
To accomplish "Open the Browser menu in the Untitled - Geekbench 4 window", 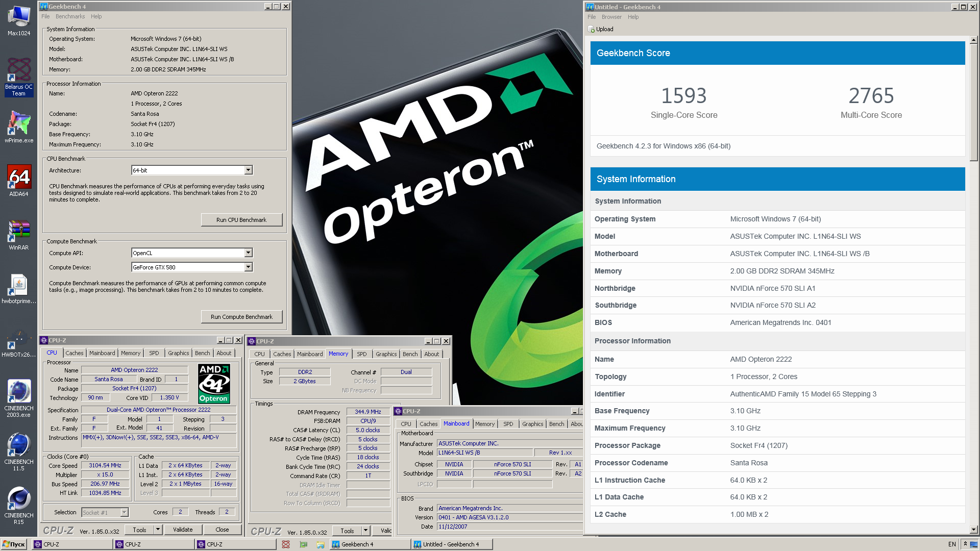I will tap(611, 17).
